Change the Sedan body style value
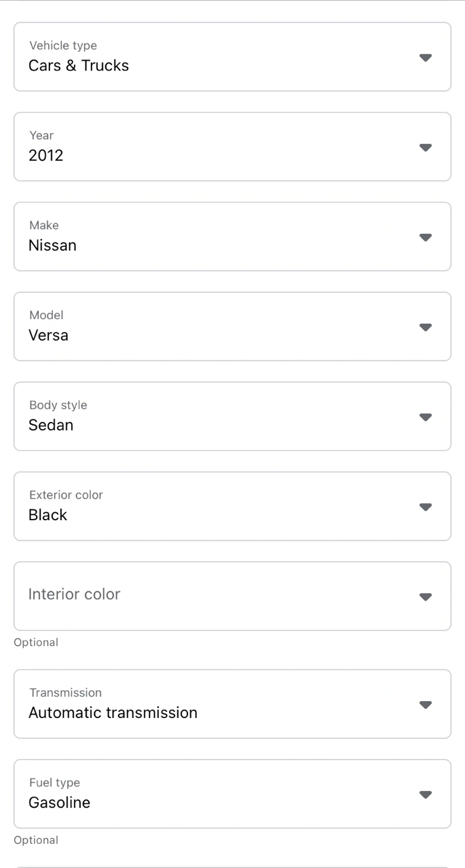 [51, 425]
